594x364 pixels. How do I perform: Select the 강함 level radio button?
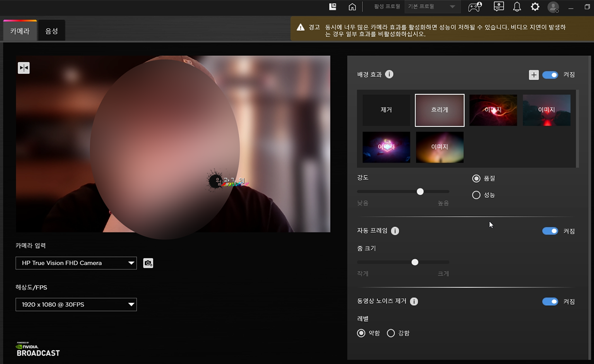[391, 333]
